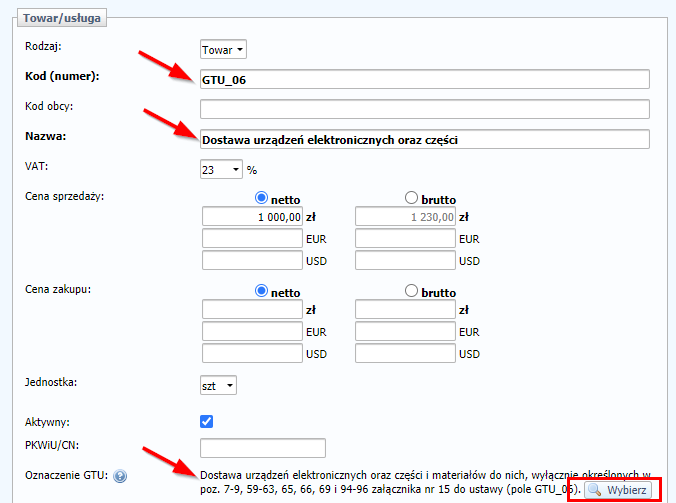The width and height of the screenshot is (676, 503).
Task: Select netto radio for Cena sprzedaży
Action: coord(264,198)
